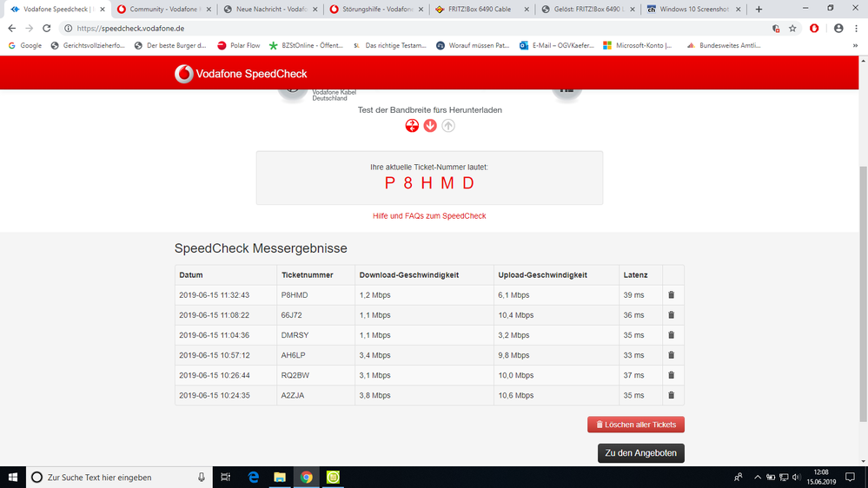Click the Vodafone SpeedCheck logo
Screen dimensions: 868x488
[x=241, y=74]
